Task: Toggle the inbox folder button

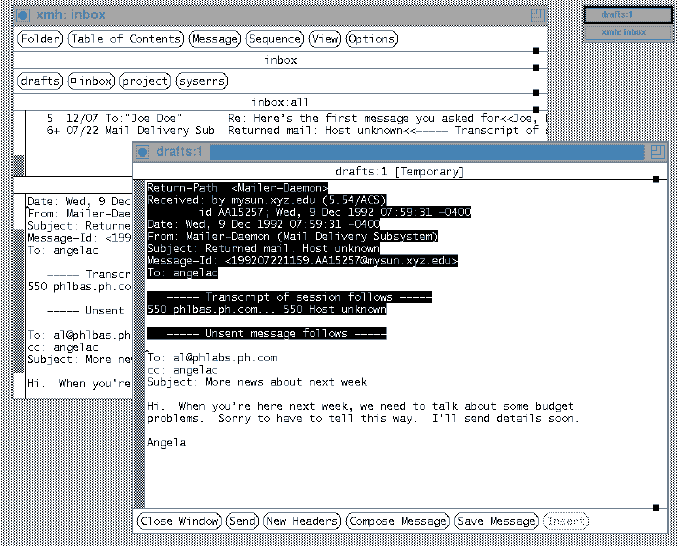Action: pyautogui.click(x=91, y=81)
